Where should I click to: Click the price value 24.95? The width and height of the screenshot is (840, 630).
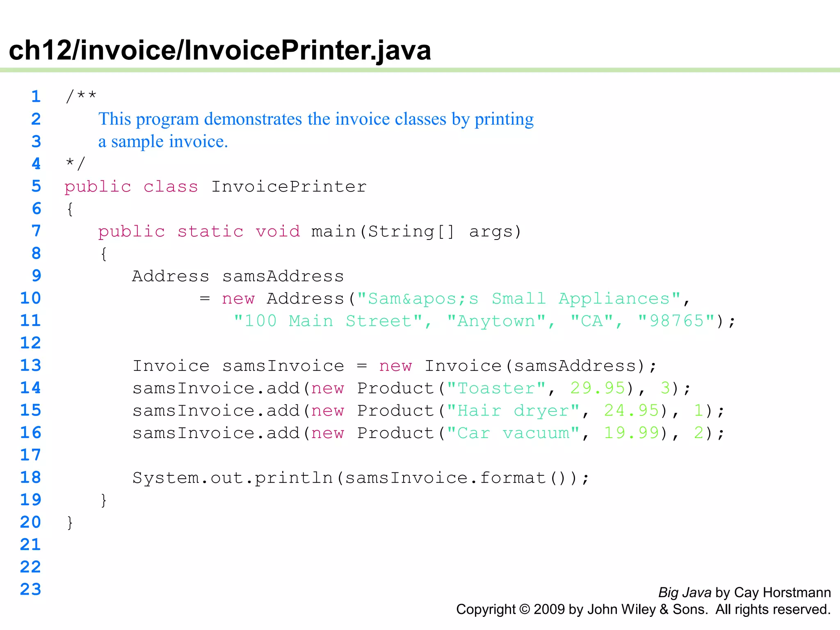(631, 411)
